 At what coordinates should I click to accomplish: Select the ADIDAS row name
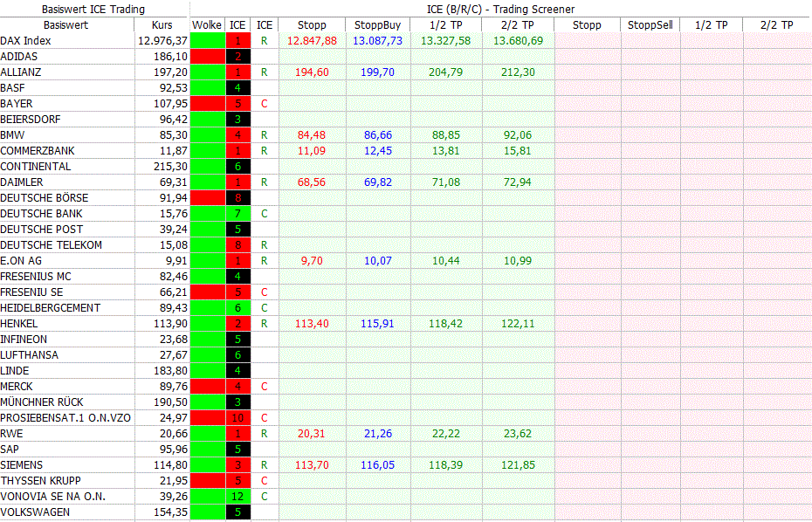[x=18, y=57]
